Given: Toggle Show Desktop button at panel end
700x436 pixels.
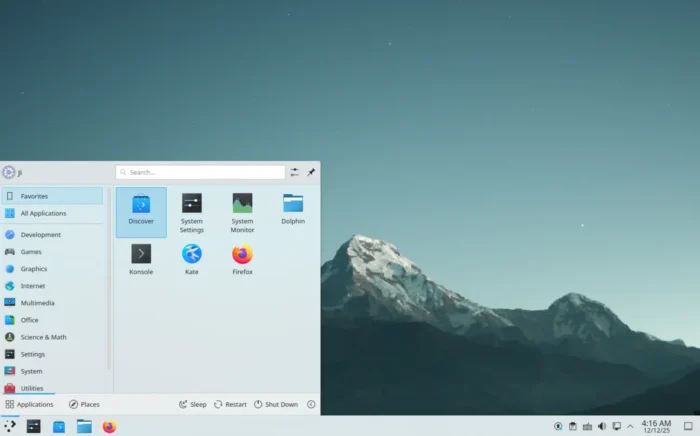Looking at the screenshot, I should [688, 426].
